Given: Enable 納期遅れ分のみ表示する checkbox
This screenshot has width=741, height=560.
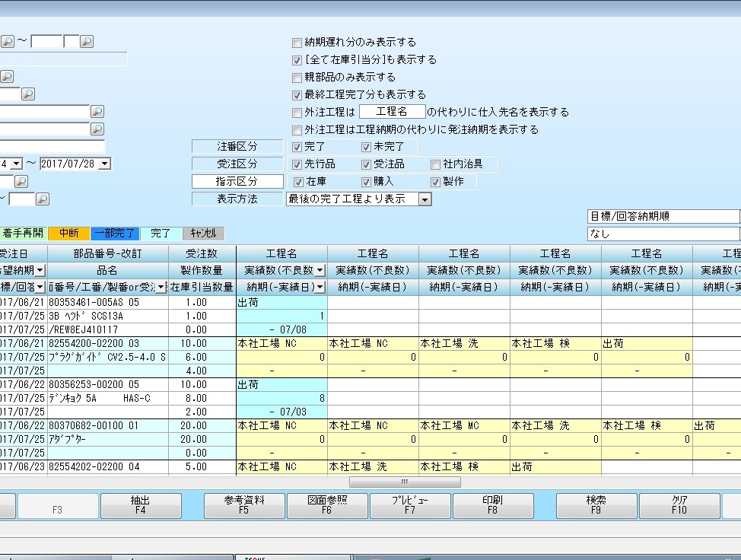Looking at the screenshot, I should click(297, 43).
